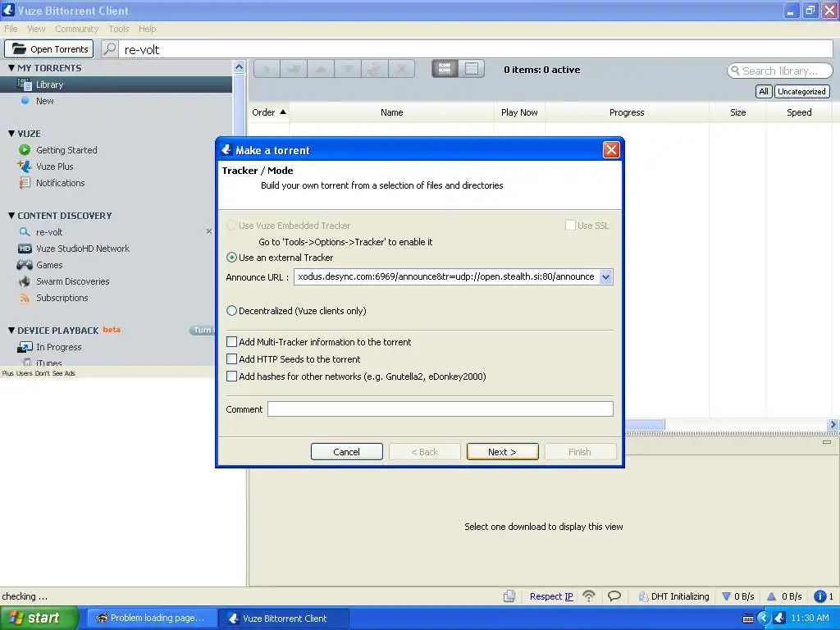840x630 pixels.
Task: Collapse the VUZE sidebar section
Action: coord(11,134)
